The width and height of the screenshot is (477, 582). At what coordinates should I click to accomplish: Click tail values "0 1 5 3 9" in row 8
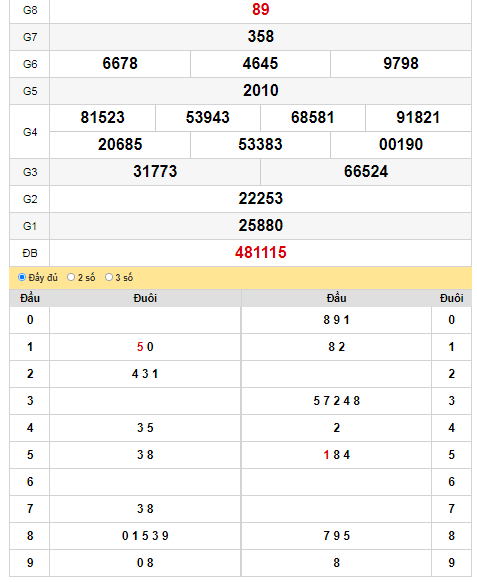point(145,536)
